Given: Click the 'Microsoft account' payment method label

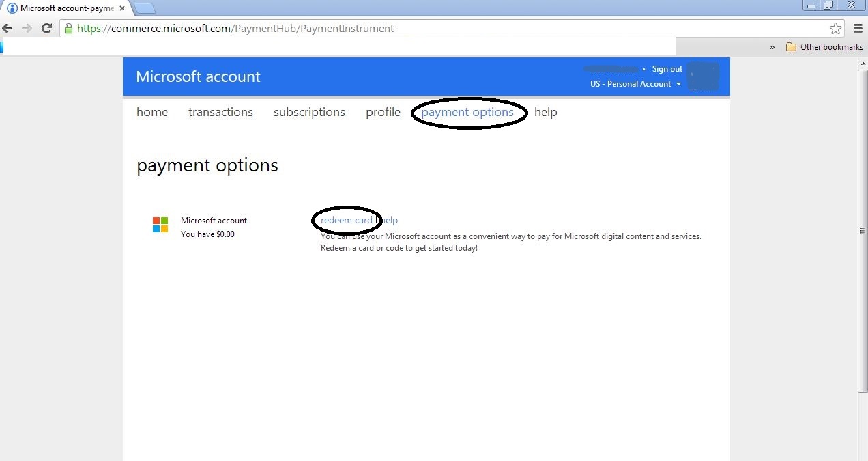Looking at the screenshot, I should (x=214, y=221).
